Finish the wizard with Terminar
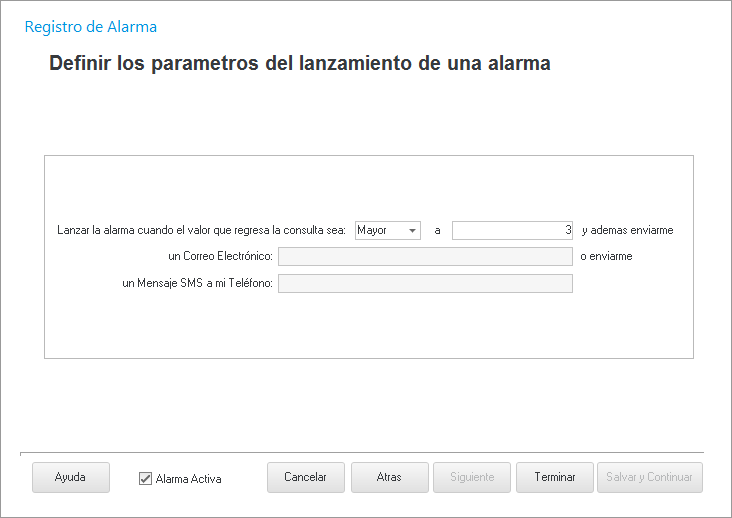This screenshot has width=732, height=518. (555, 477)
